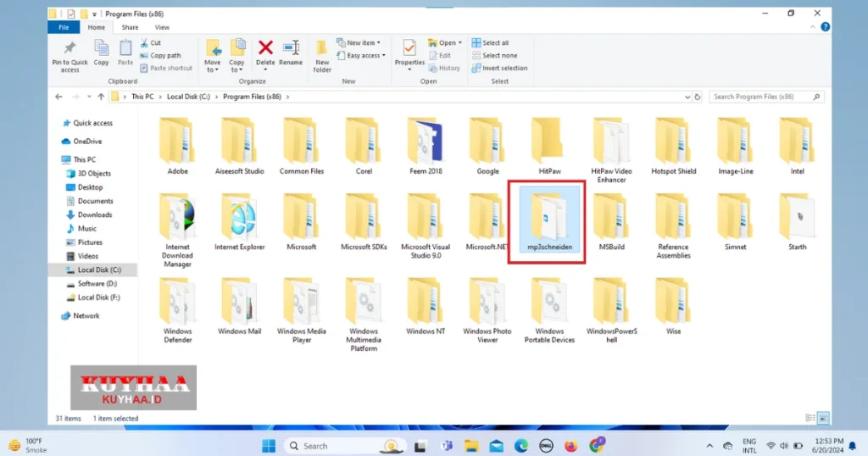The height and width of the screenshot is (456, 868).
Task: Select the HitPaw Video Enhancer folder
Action: coord(612,151)
